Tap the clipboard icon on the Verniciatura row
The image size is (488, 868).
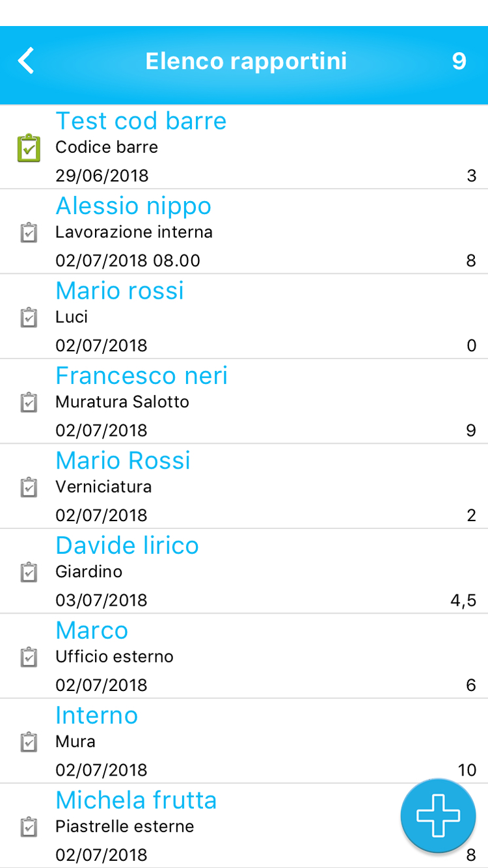tap(29, 487)
